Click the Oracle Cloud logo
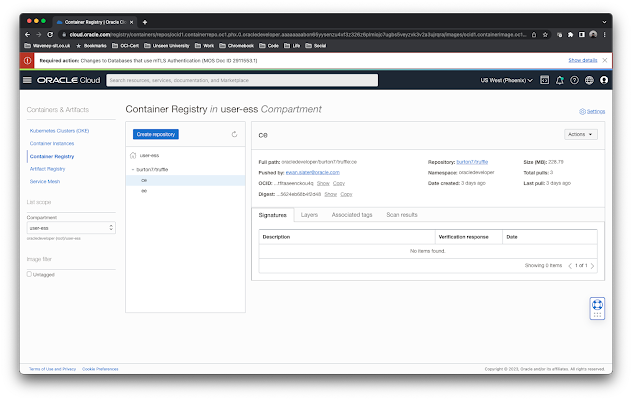Screen dimensions: 632x400 69,80
